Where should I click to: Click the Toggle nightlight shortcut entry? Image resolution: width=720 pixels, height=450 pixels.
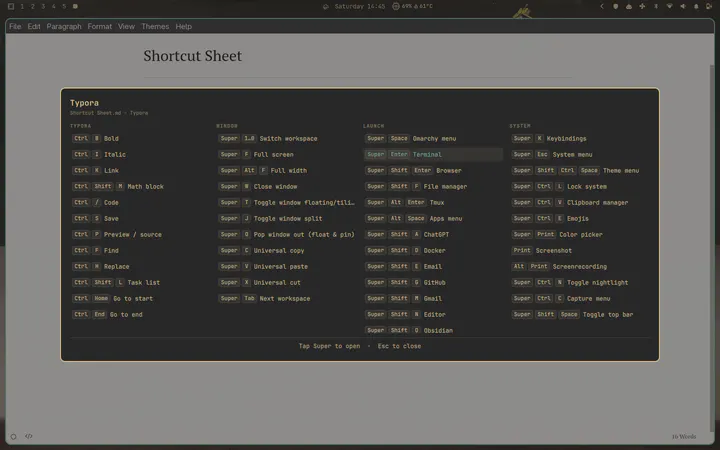coord(570,283)
